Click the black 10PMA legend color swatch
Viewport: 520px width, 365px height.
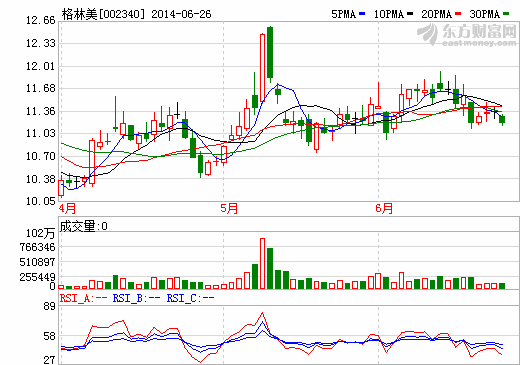(410, 14)
